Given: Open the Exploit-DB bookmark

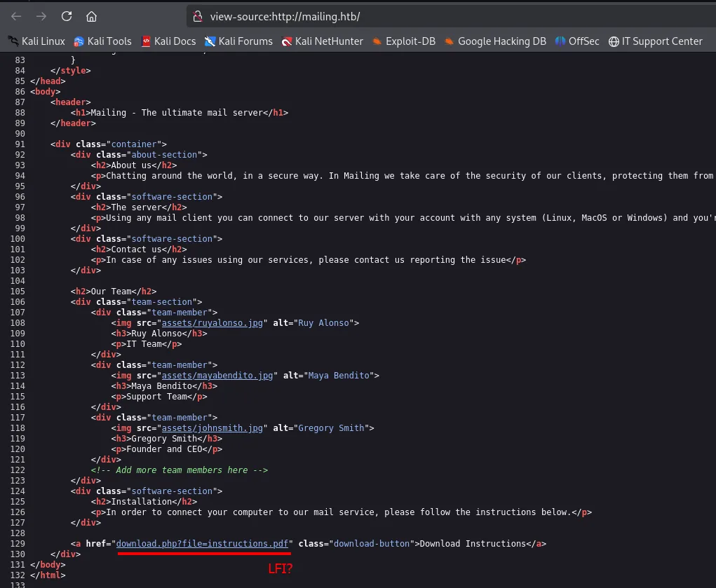Looking at the screenshot, I should pyautogui.click(x=404, y=41).
